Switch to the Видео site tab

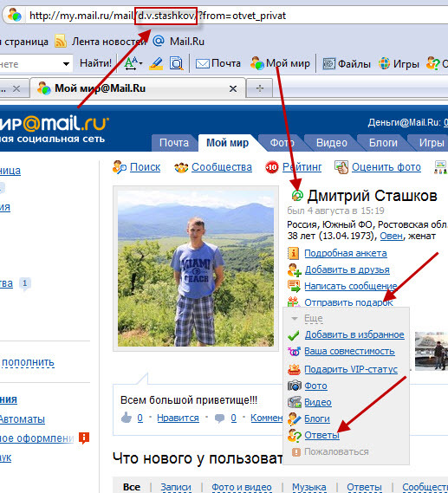click(x=332, y=143)
